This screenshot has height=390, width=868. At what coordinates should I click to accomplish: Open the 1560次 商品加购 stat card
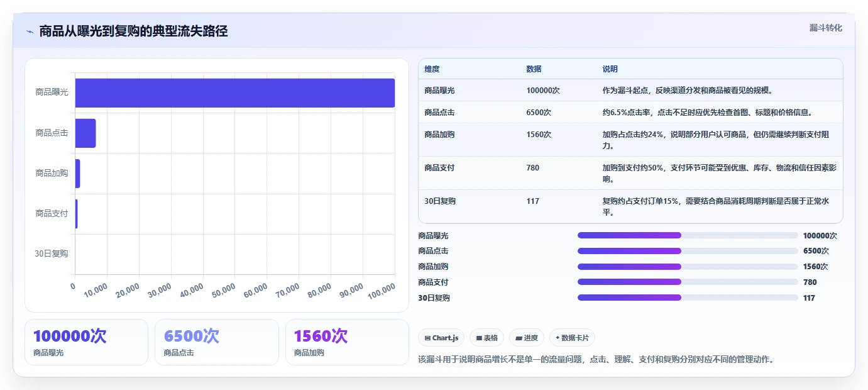pyautogui.click(x=347, y=342)
